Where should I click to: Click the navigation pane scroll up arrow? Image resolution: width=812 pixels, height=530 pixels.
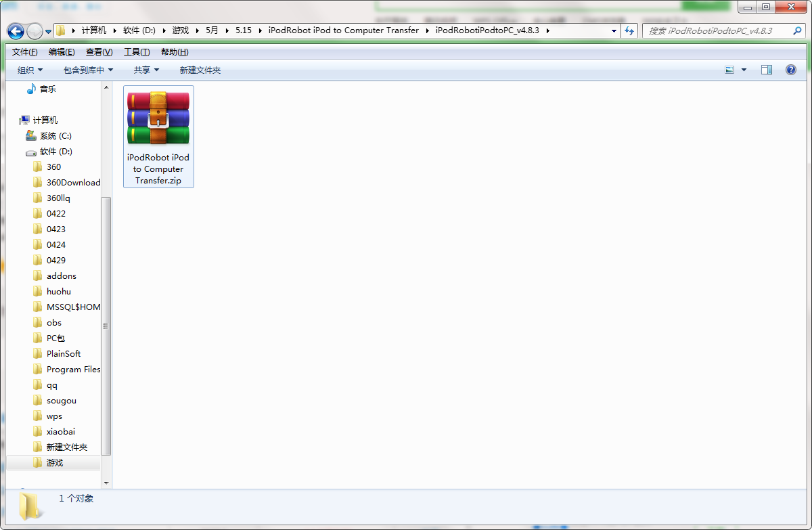pyautogui.click(x=106, y=87)
